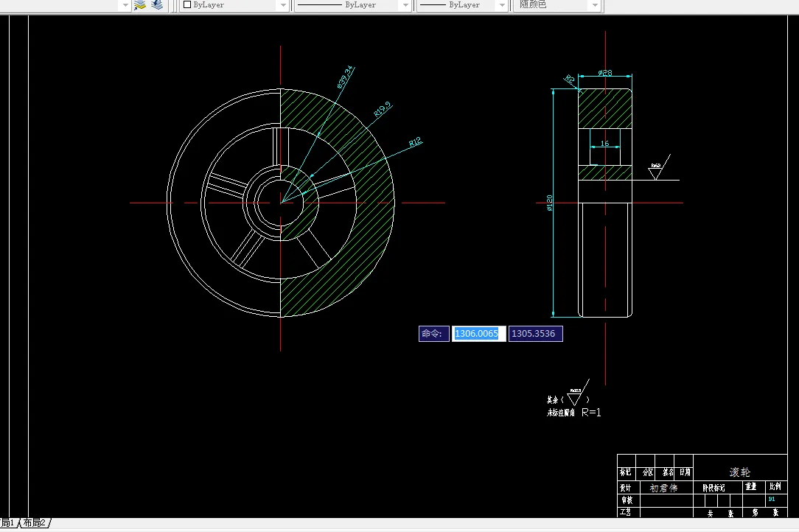799x532 pixels.
Task: Select the ø28 dimension text
Action: (605, 73)
